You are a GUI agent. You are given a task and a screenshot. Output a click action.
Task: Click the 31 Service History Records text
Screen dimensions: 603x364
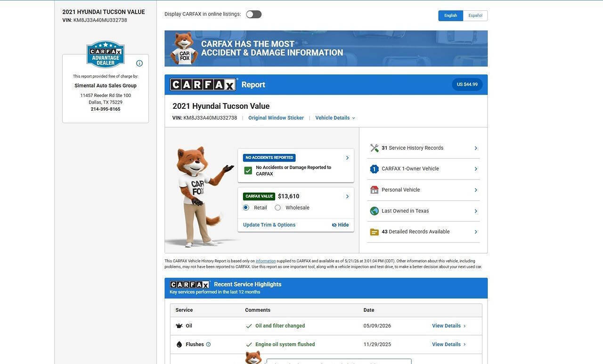pyautogui.click(x=413, y=148)
